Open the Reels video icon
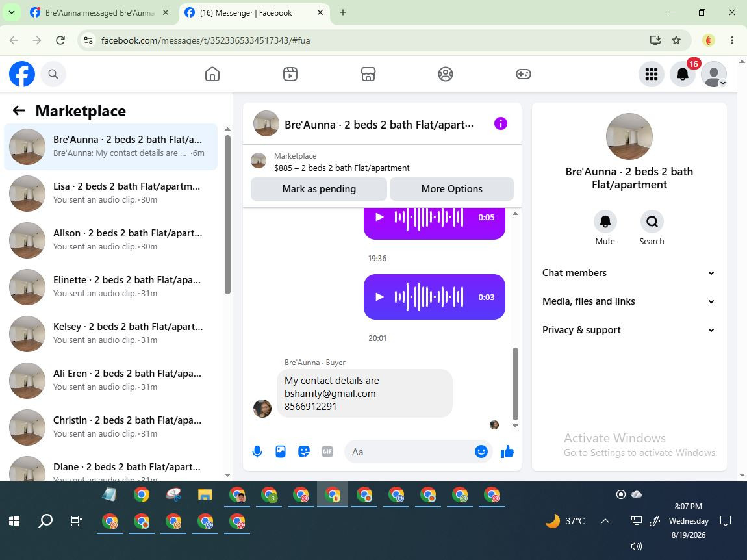 pyautogui.click(x=290, y=74)
